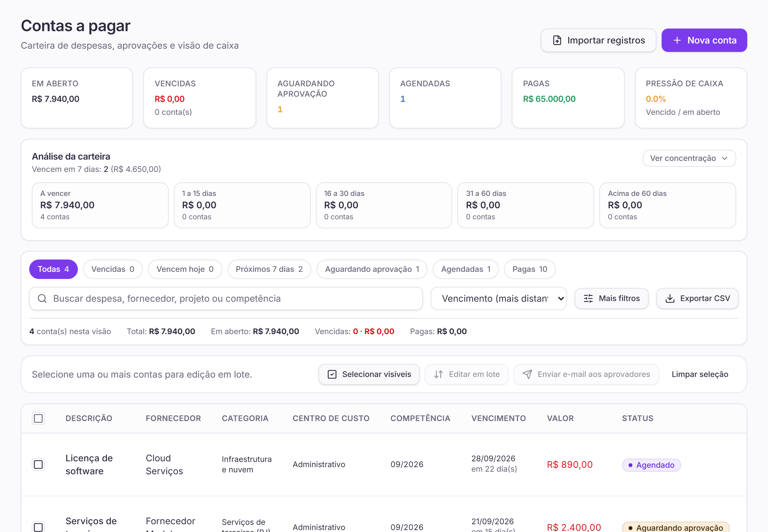This screenshot has width=768, height=532.
Task: Click the DESCRIÇÃO column header
Action: pyautogui.click(x=89, y=418)
